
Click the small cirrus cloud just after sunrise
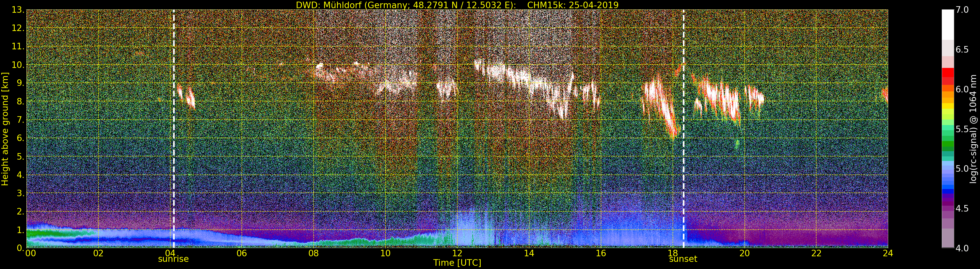pyautogui.click(x=186, y=96)
